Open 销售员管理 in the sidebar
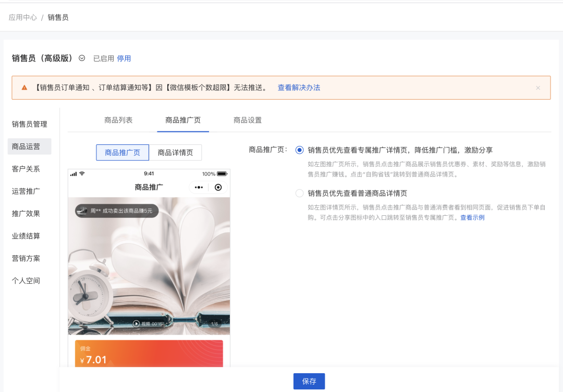Screen dimensions: 563x392 [x=30, y=124]
